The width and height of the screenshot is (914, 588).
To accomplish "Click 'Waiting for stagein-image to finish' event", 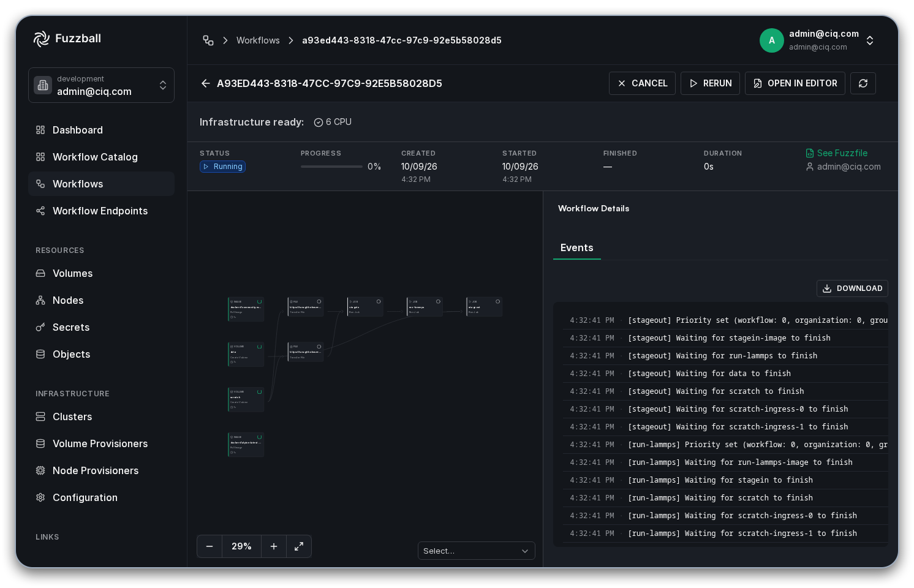I will point(725,338).
